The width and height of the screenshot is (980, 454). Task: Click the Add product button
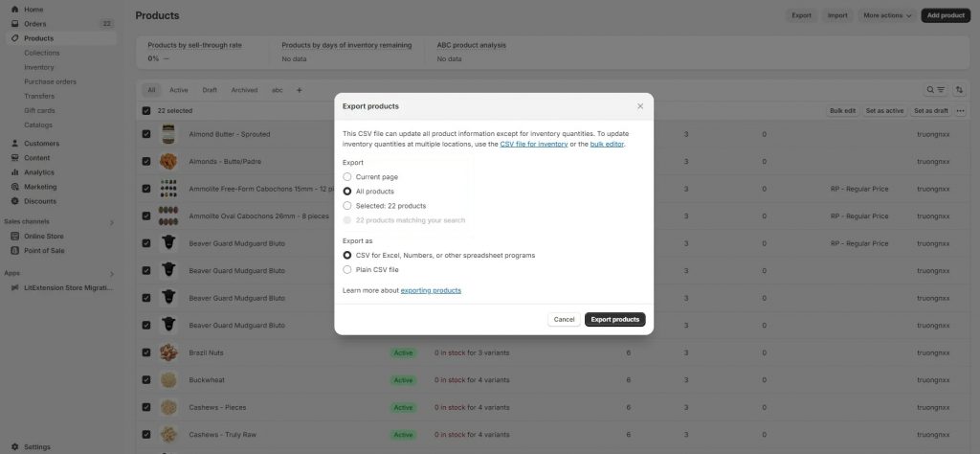click(946, 15)
